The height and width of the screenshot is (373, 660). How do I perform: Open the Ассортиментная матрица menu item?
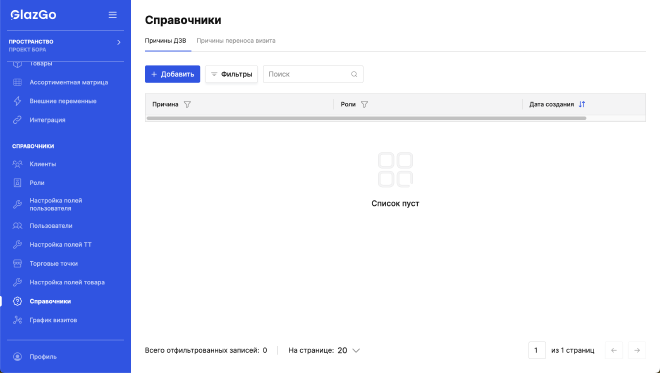pyautogui.click(x=69, y=82)
